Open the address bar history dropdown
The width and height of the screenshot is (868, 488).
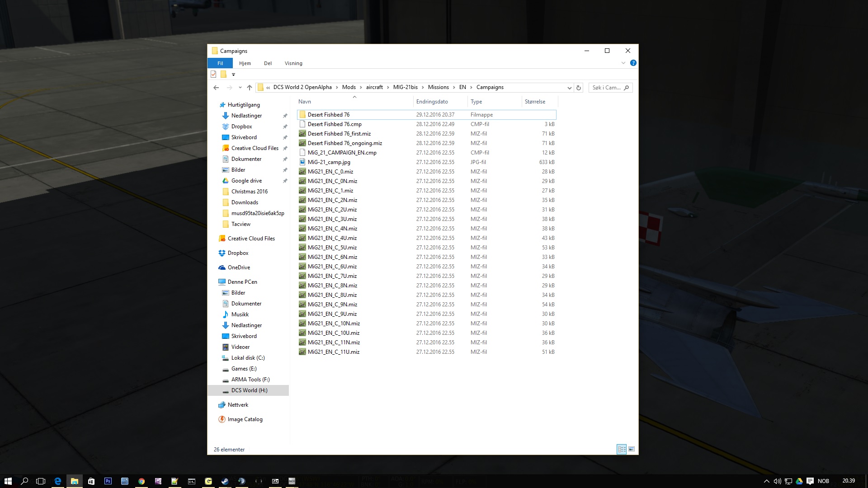569,88
